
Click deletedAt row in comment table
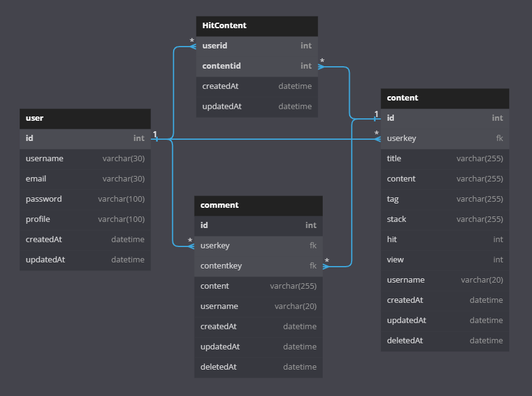coord(258,367)
